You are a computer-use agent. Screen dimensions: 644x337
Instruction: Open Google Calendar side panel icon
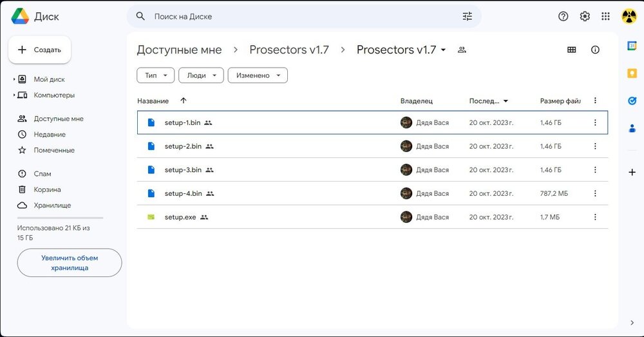point(632,46)
